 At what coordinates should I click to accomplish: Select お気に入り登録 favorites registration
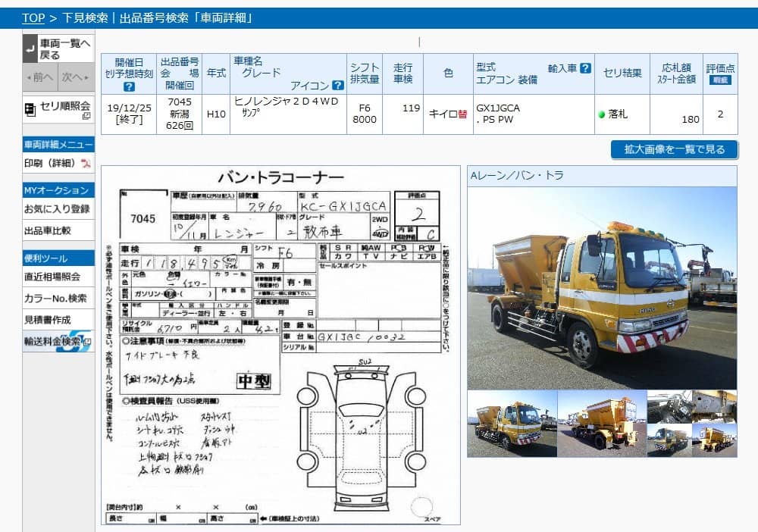(58, 208)
